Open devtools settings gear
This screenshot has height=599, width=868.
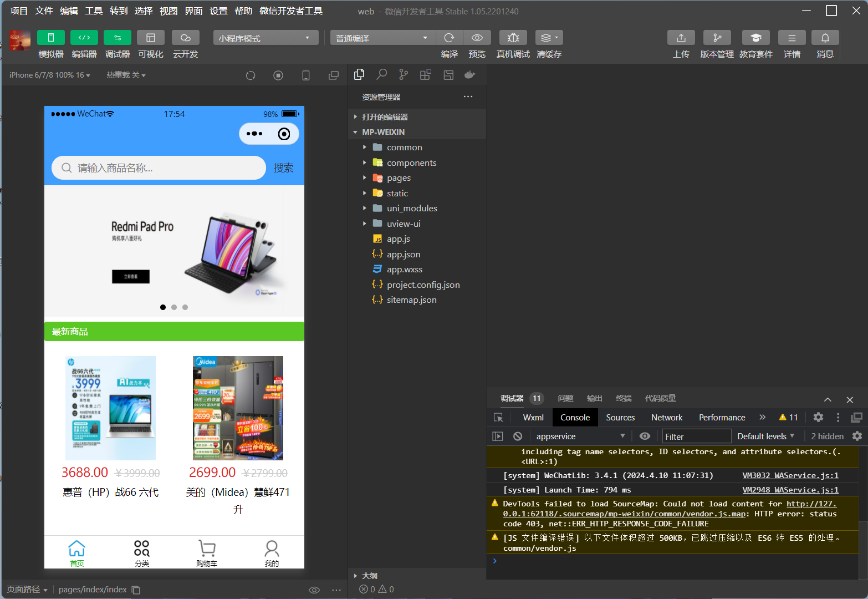click(x=818, y=417)
